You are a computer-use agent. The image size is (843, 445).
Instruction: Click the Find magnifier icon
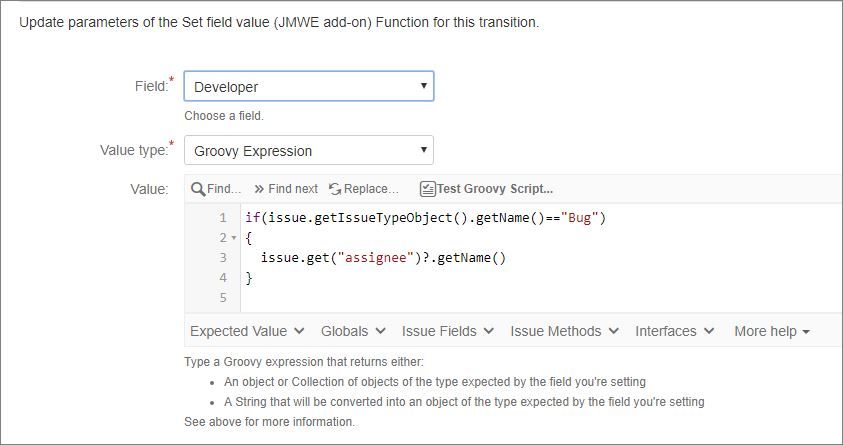[198, 189]
